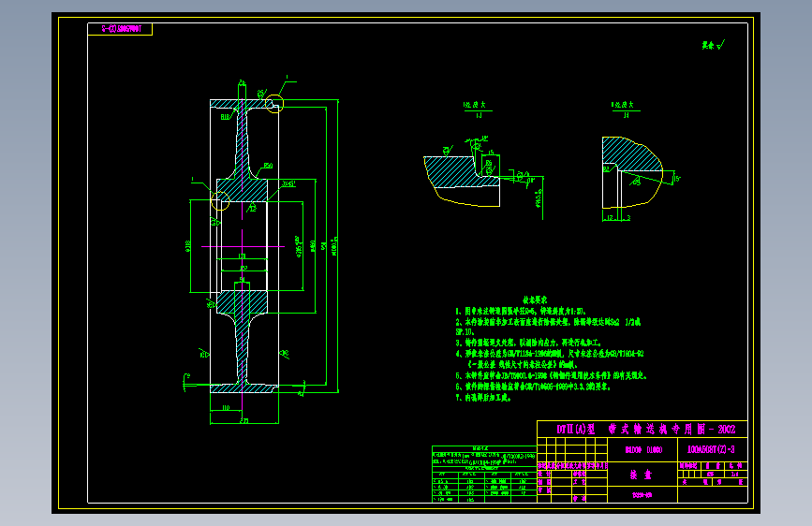Click the mirrored drawing number box at top-left
Viewport: 812px width, 526px height.
coord(120,29)
